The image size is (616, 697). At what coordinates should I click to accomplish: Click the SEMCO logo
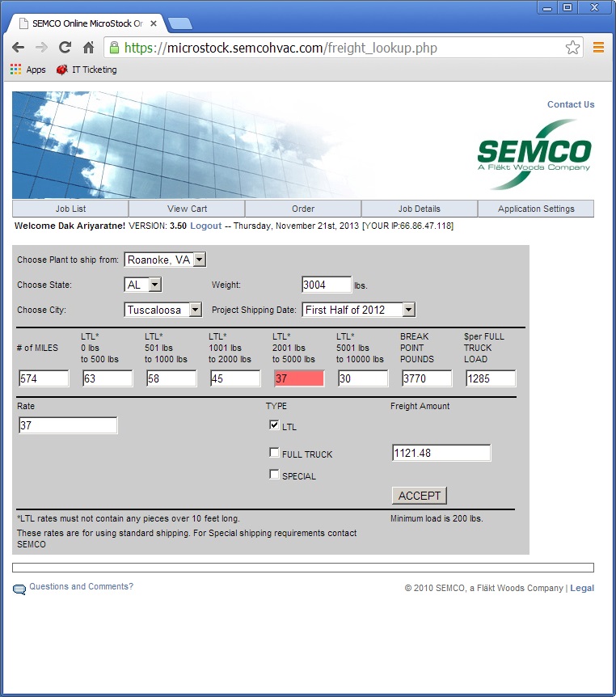(534, 154)
